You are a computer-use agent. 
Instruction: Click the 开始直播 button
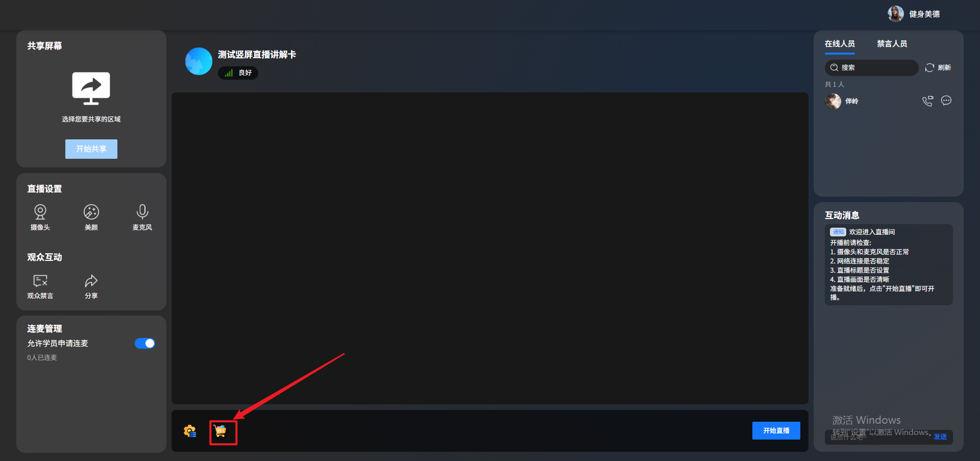(776, 431)
